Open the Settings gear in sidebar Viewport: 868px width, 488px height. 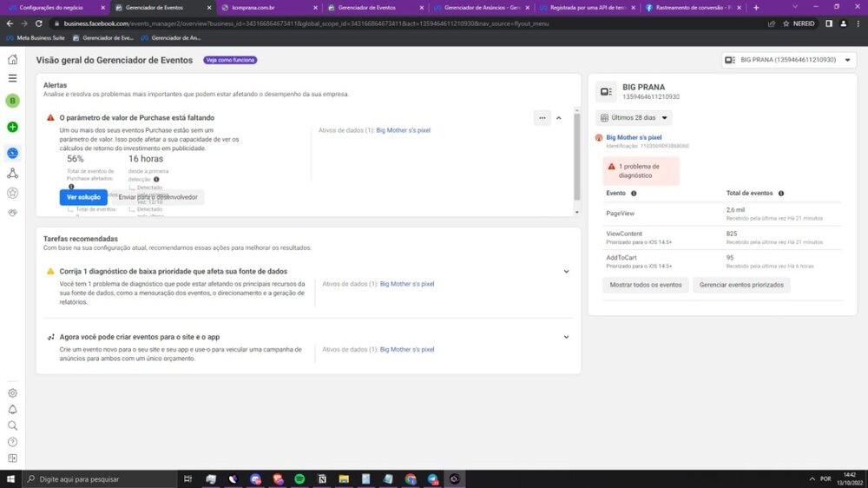12,393
